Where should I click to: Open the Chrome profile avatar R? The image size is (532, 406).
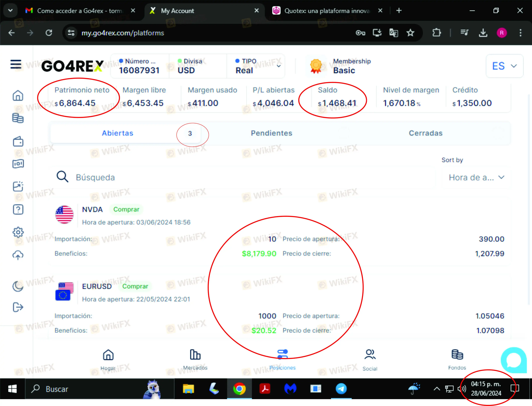tap(502, 33)
